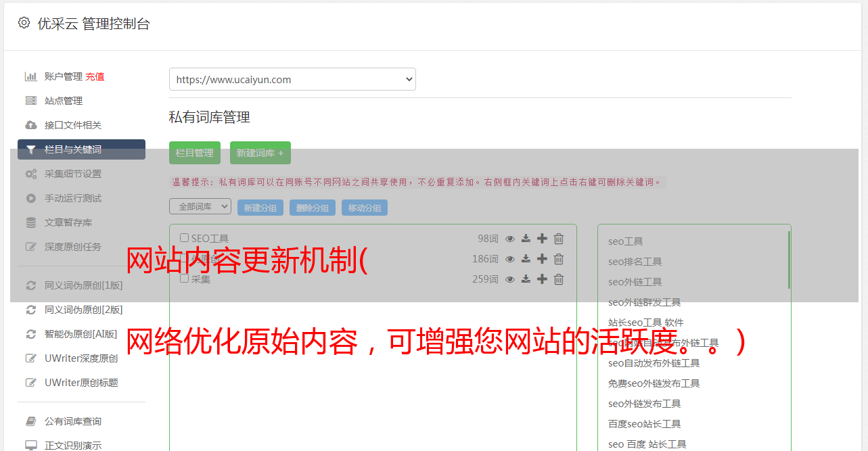Click the 移动分组 button
The height and width of the screenshot is (451, 868).
pyautogui.click(x=365, y=208)
